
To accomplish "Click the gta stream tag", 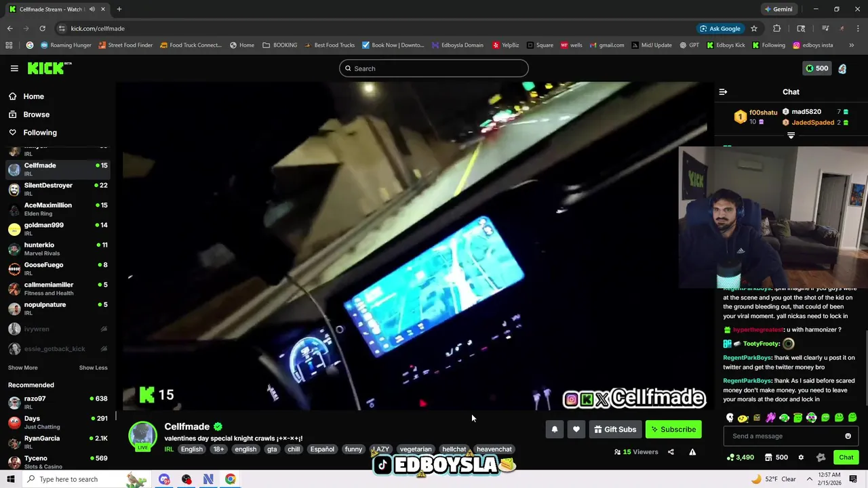I will coord(272,449).
